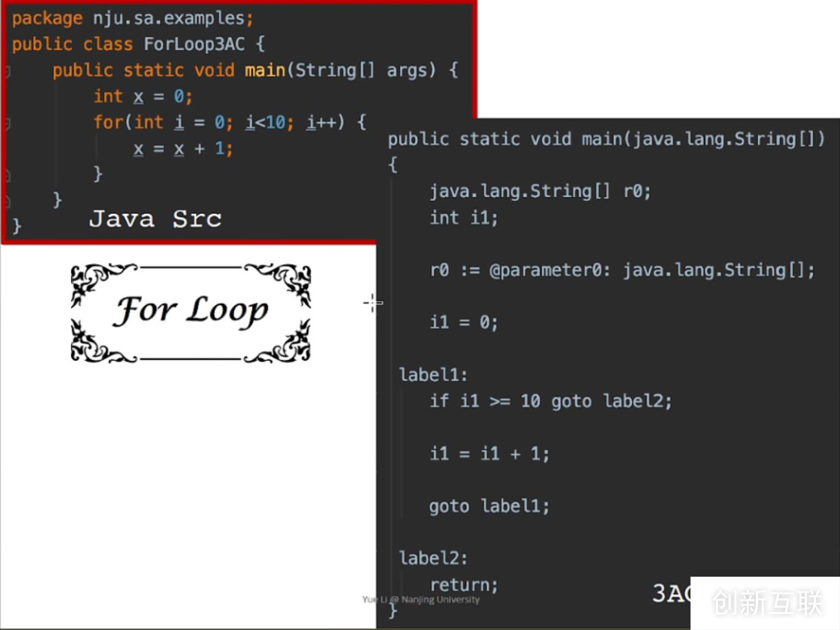The image size is (840, 630).
Task: Collapse the fold marker beside the for loop line
Action: click(x=7, y=124)
